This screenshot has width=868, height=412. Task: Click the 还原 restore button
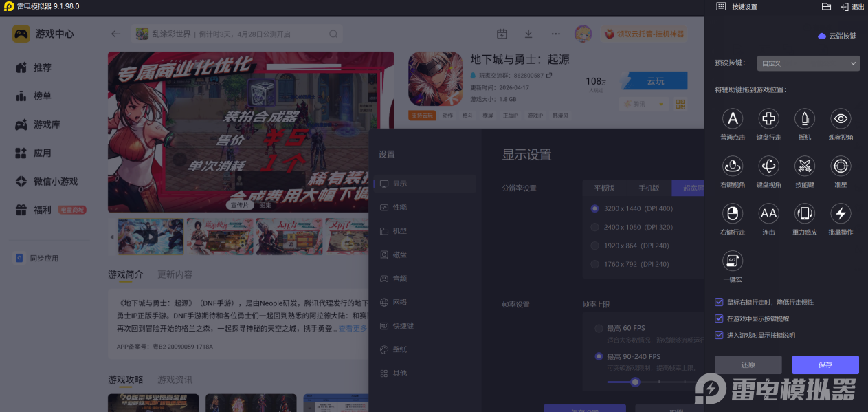tap(748, 365)
